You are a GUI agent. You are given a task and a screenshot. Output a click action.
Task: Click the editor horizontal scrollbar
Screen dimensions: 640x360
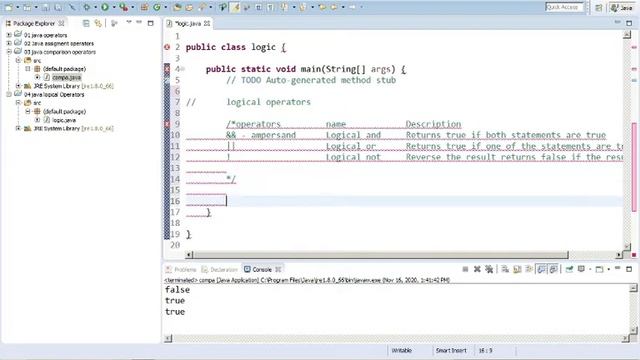point(380,255)
